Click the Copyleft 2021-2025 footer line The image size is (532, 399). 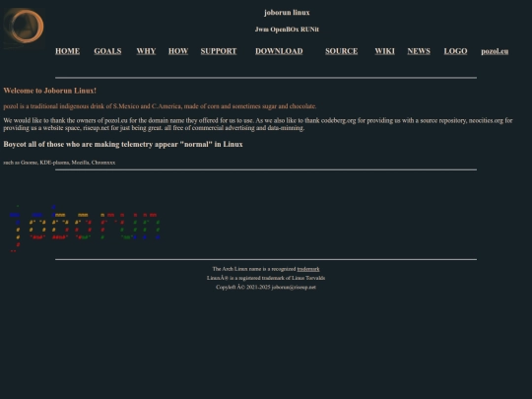266,287
